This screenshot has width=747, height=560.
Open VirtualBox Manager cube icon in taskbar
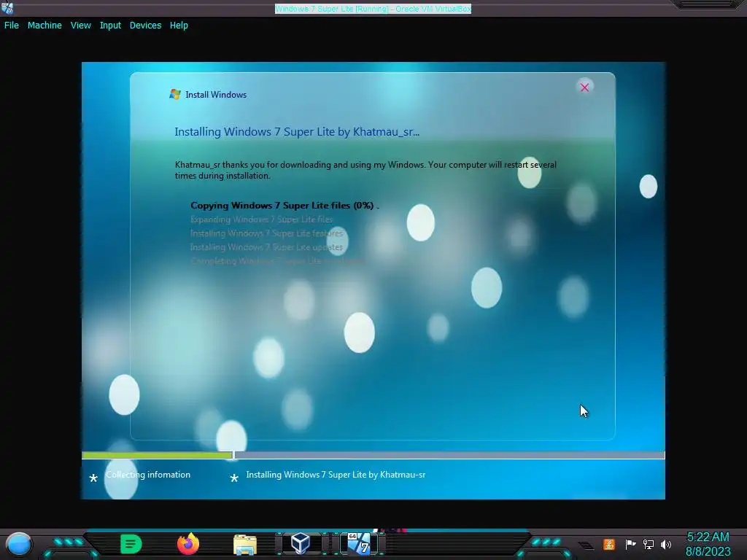tap(301, 543)
